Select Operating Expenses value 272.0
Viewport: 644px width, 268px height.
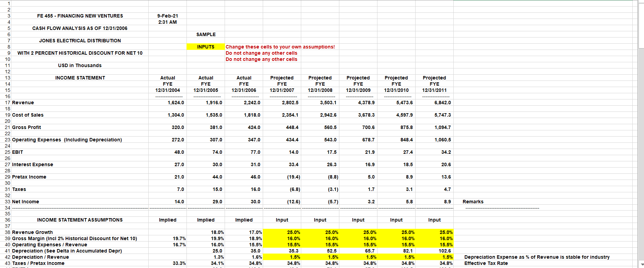click(x=178, y=140)
